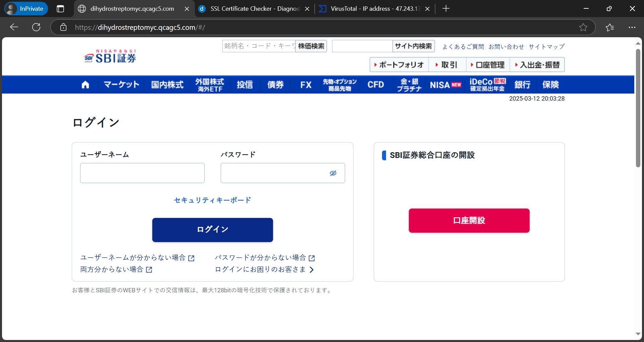Screen dimensions: 644x342
Task: Click the home icon in blue navigation bar
Action: (x=85, y=85)
